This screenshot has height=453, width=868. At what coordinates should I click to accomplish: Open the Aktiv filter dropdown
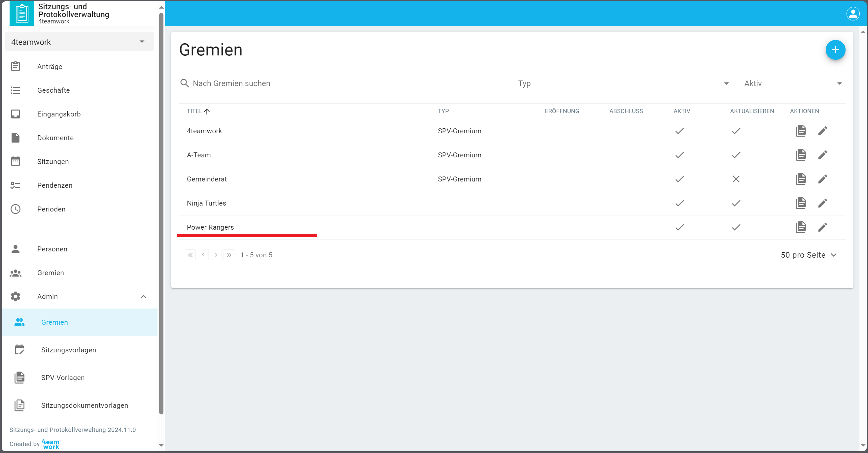(794, 83)
